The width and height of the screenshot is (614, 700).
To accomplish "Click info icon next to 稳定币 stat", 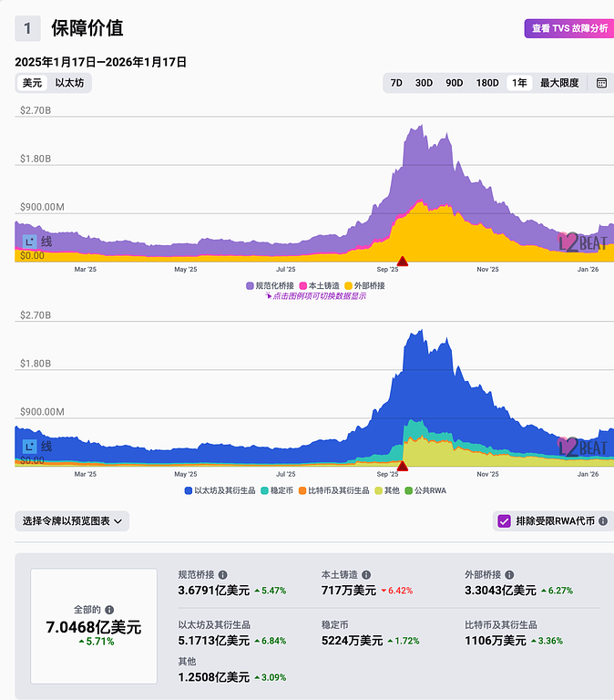I will point(354,625).
